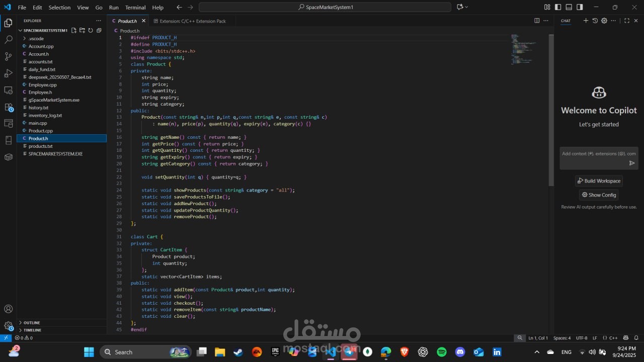
Task: Click Build Workspace button
Action: [599, 181]
